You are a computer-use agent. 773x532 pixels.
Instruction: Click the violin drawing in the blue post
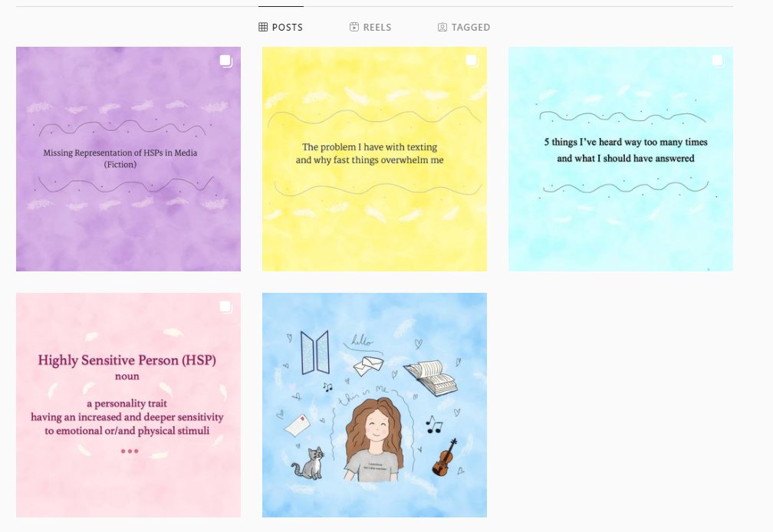pos(444,458)
